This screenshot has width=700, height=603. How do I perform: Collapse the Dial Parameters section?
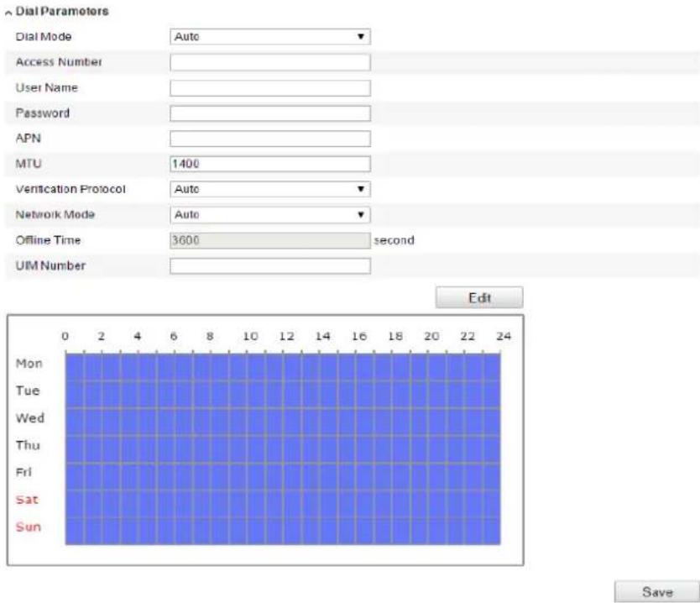tap(8, 13)
